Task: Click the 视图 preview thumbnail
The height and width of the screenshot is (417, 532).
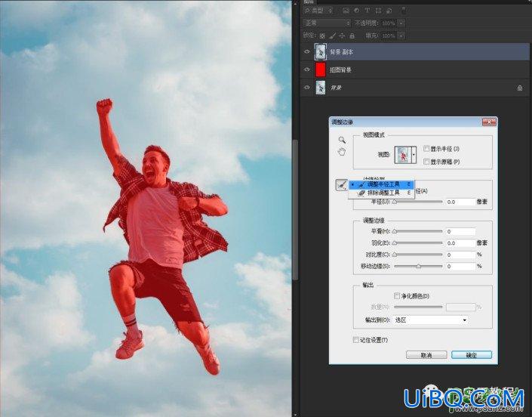Action: click(403, 155)
